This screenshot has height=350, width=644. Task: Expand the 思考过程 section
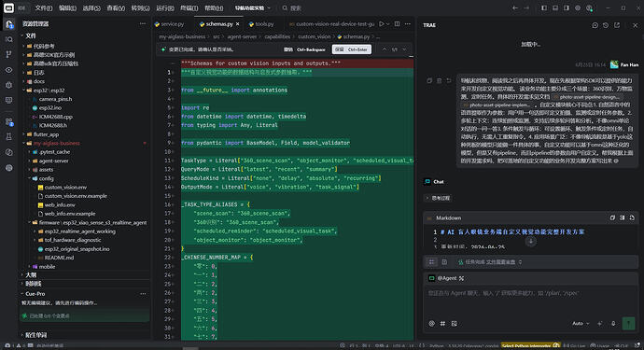pos(439,198)
